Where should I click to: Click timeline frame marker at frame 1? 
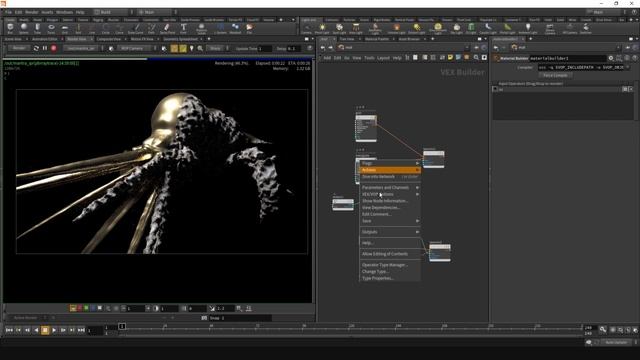[122, 327]
